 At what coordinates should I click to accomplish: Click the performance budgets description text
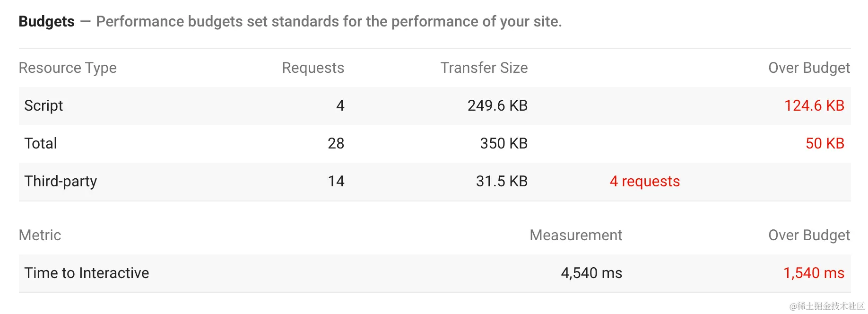pyautogui.click(x=329, y=22)
